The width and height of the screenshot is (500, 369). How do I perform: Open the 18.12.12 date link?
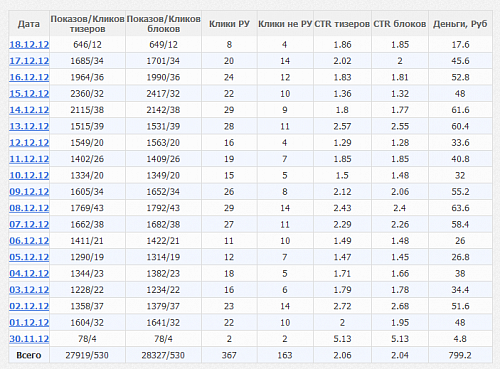point(29,45)
